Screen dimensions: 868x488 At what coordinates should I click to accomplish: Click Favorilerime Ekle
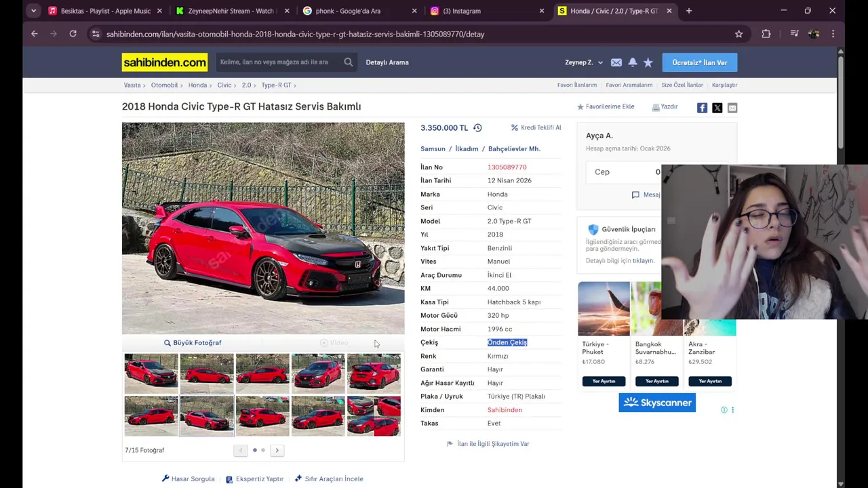point(606,107)
